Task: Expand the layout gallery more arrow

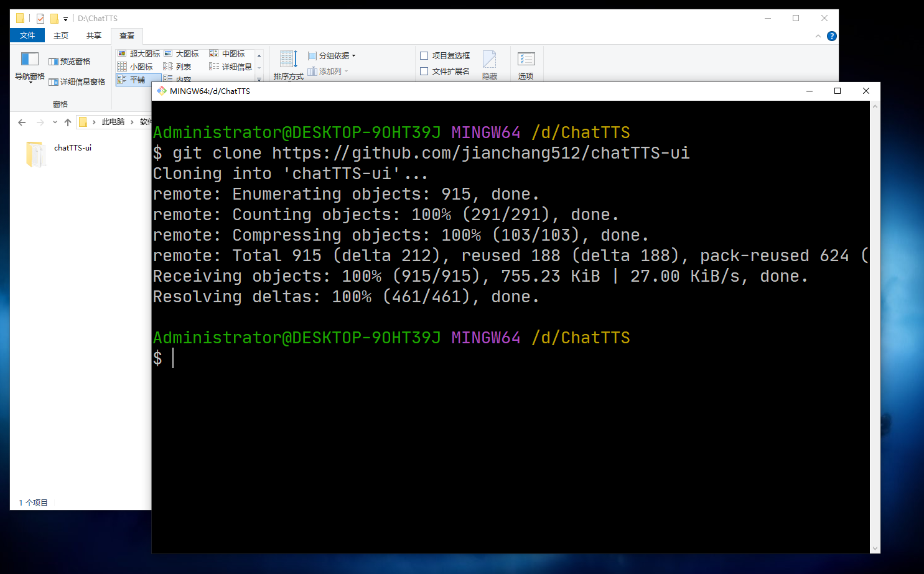Action: [259, 79]
